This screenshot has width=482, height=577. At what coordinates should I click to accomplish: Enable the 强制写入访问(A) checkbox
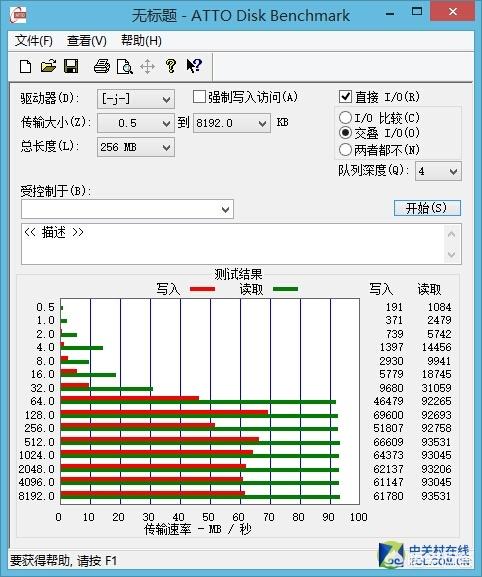tap(199, 97)
